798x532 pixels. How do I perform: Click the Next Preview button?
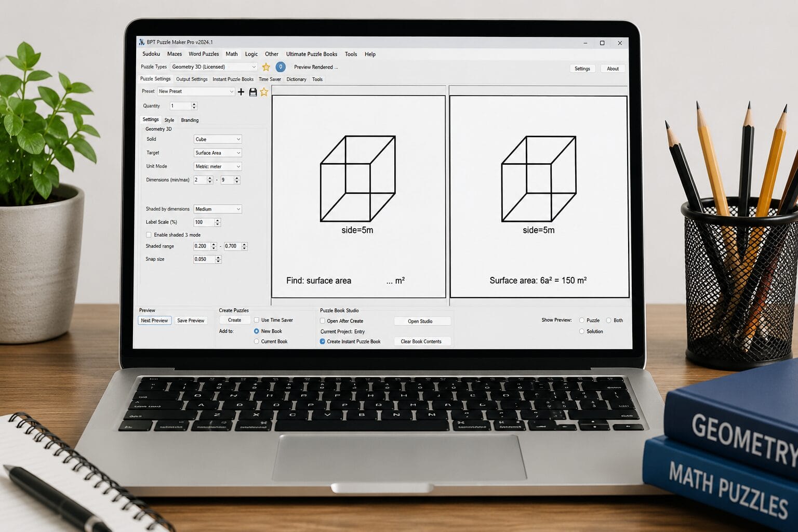154,321
